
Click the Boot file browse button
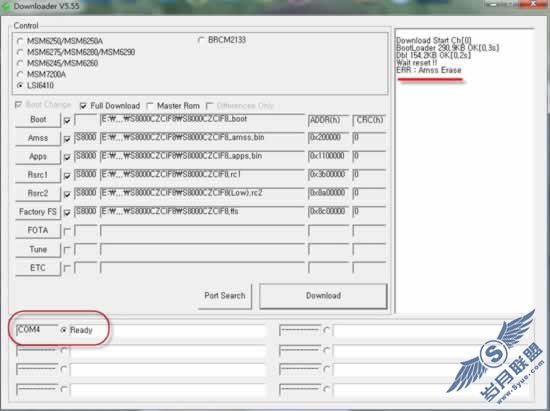click(x=38, y=120)
